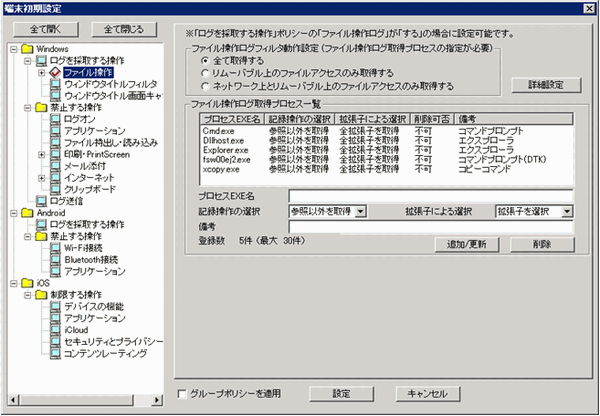This screenshot has width=600, height=416.
Task: Expand the 印刷・PrintScreen tree node
Action: pos(41,154)
